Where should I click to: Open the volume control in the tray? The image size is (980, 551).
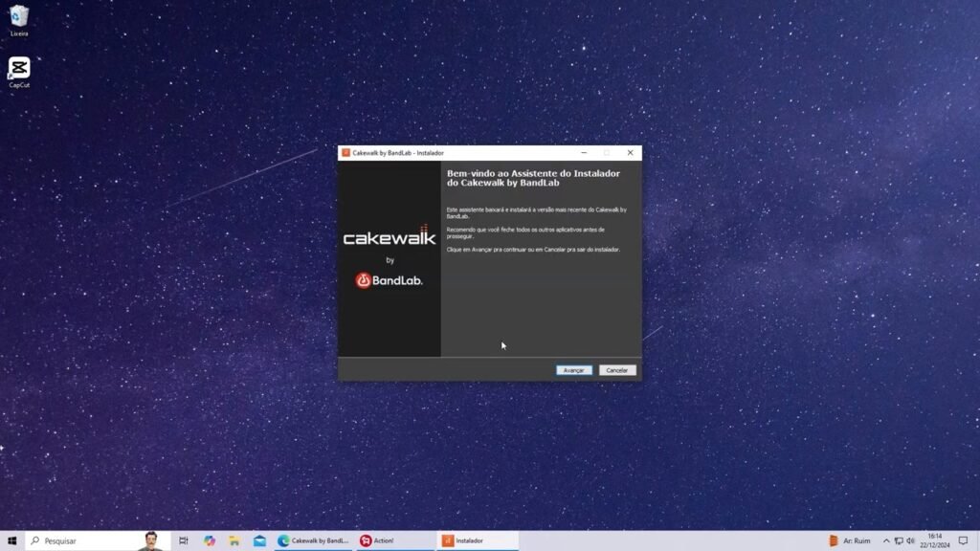click(911, 541)
